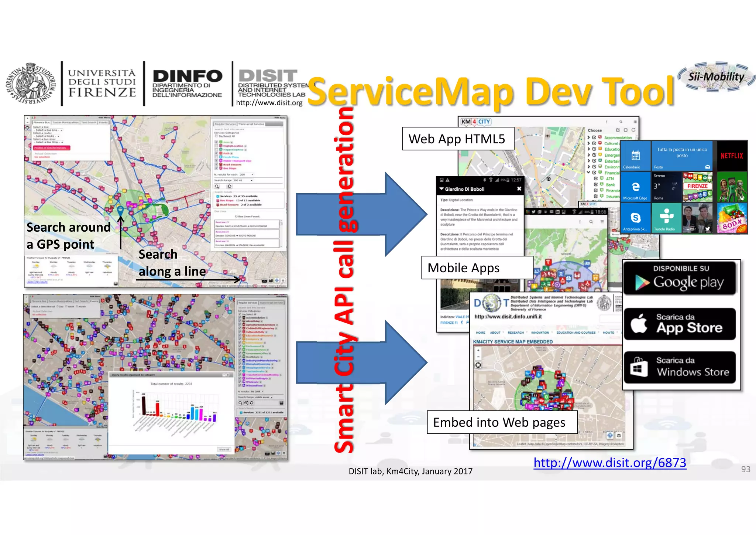
Task: Launch the Candy Crush Soda tile
Action: click(732, 218)
